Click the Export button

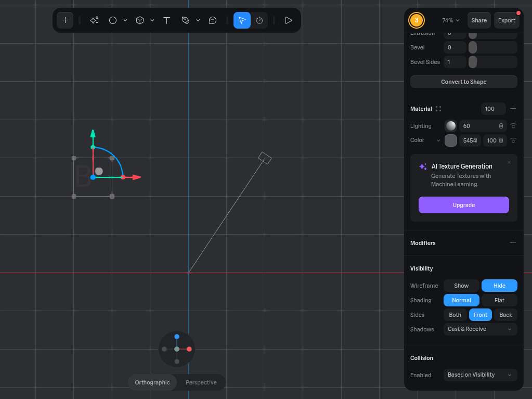tap(507, 20)
